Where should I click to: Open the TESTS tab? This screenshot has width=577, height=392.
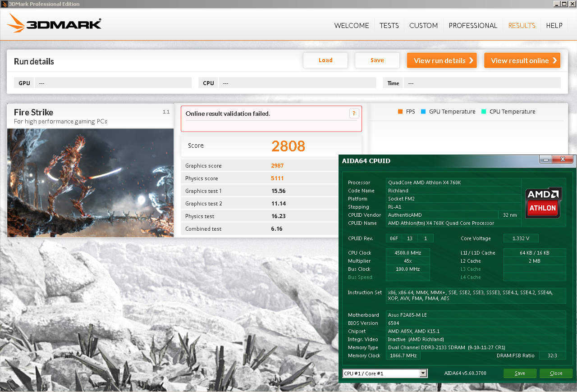pos(389,26)
